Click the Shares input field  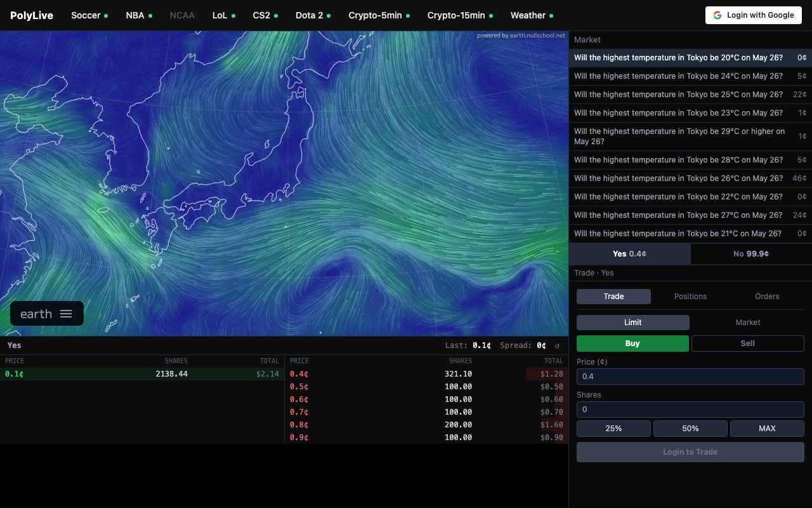tap(690, 410)
